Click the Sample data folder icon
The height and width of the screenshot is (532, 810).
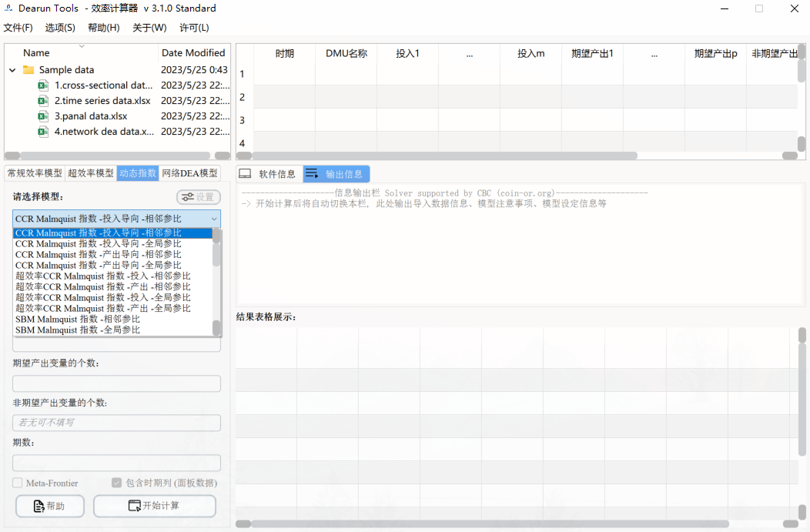[x=29, y=69]
